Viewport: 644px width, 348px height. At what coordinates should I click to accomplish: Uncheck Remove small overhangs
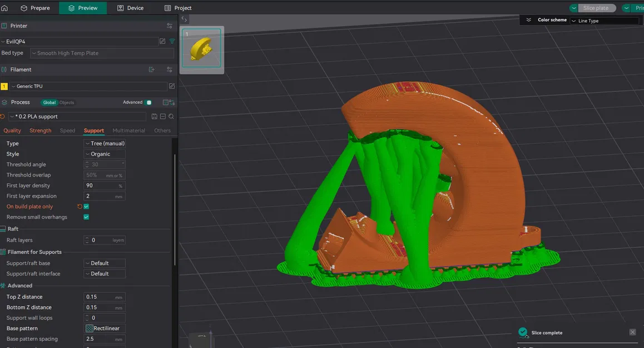click(x=86, y=217)
